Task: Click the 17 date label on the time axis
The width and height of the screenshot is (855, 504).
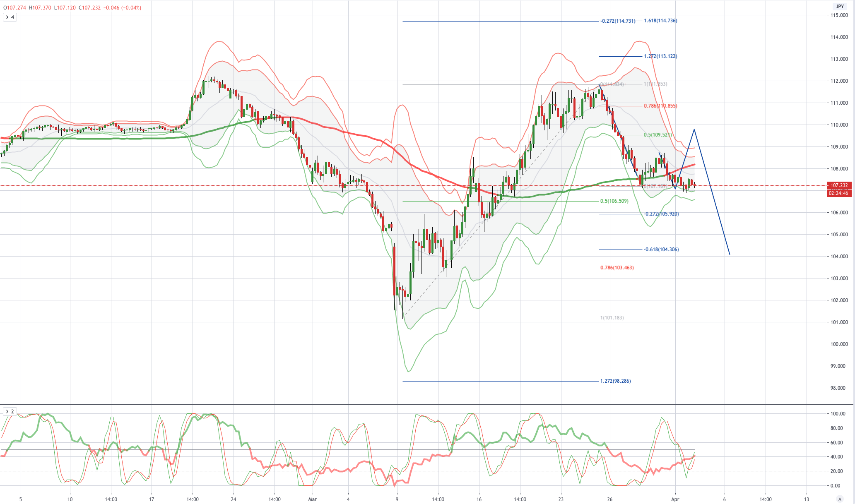Action: 152,499
